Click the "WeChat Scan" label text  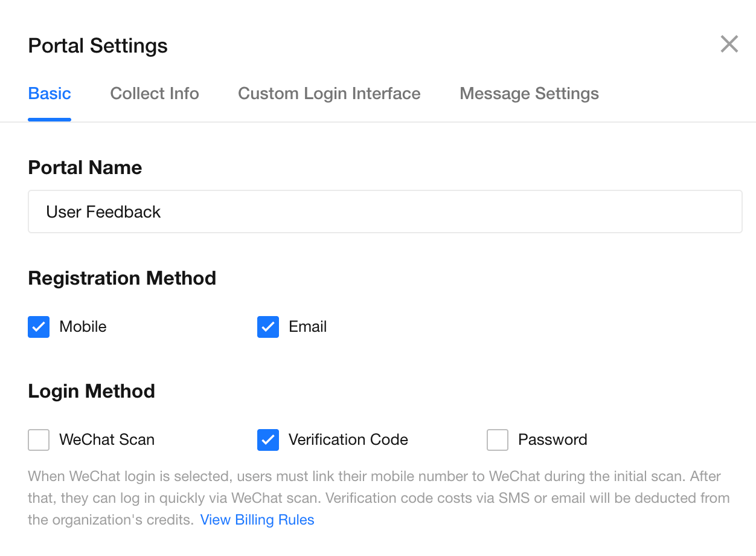tap(107, 440)
